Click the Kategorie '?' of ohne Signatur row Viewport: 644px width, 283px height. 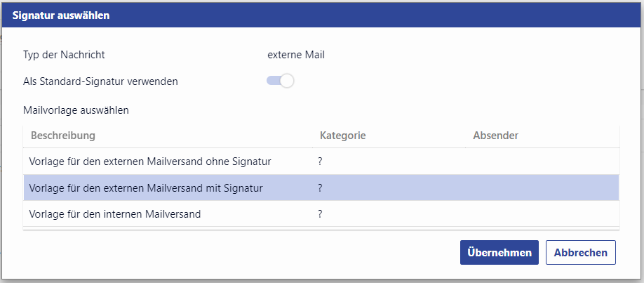click(x=320, y=162)
